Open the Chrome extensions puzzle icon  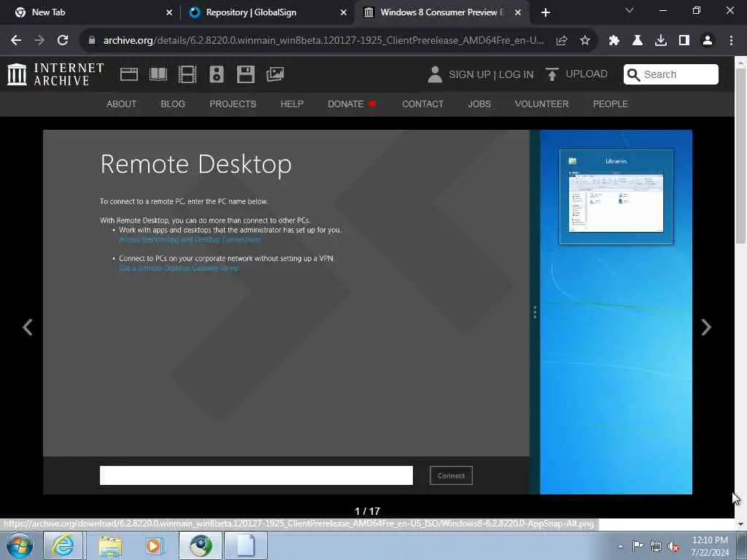(614, 41)
